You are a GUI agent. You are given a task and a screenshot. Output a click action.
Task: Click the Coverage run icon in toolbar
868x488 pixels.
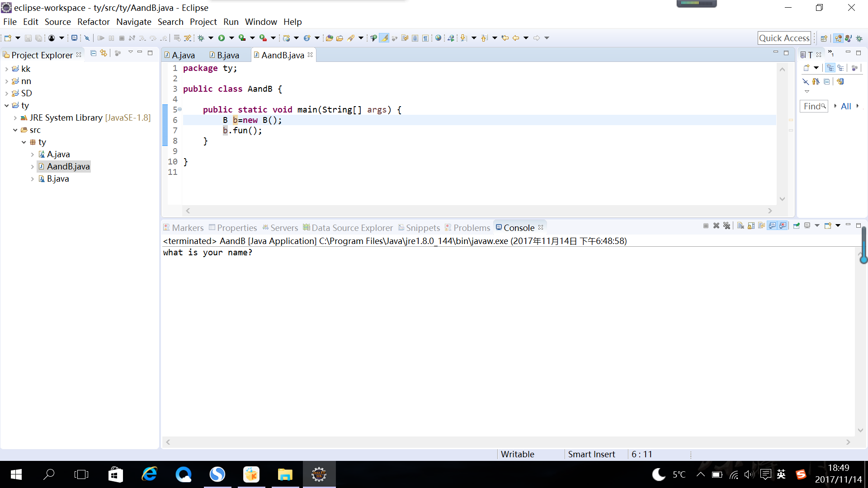(x=242, y=38)
